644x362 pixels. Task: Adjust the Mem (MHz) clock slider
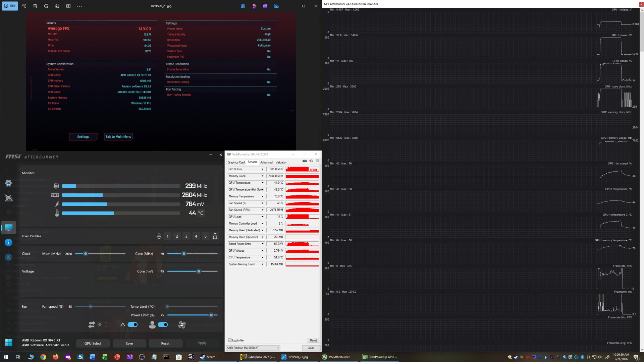pos(100,254)
